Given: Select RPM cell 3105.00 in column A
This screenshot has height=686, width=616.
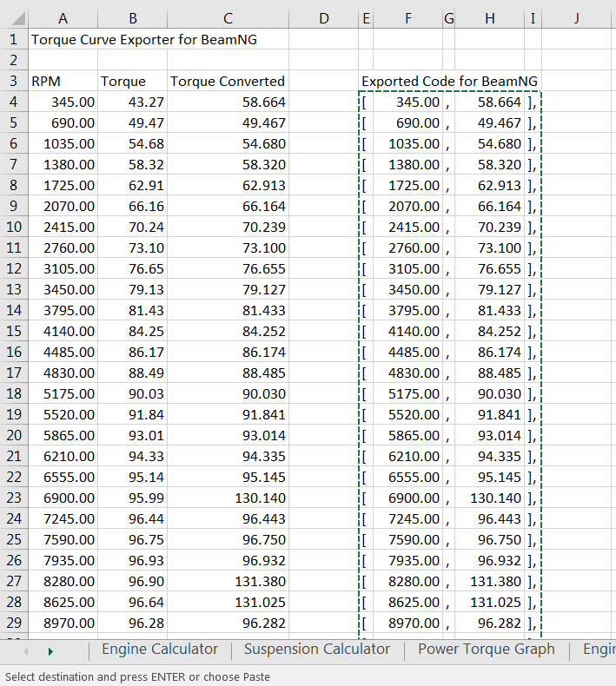Looking at the screenshot, I should 63,268.
